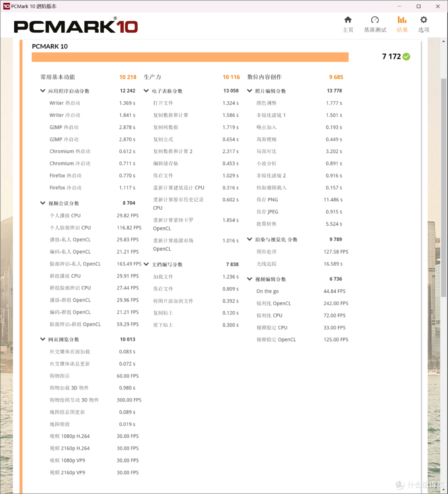Click the 颜色调整 row
448x494 pixels.
pos(299,103)
